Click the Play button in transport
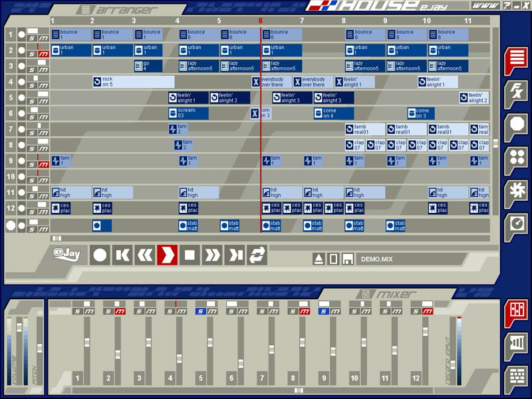Image resolution: width=532 pixels, height=399 pixels. coord(167,255)
